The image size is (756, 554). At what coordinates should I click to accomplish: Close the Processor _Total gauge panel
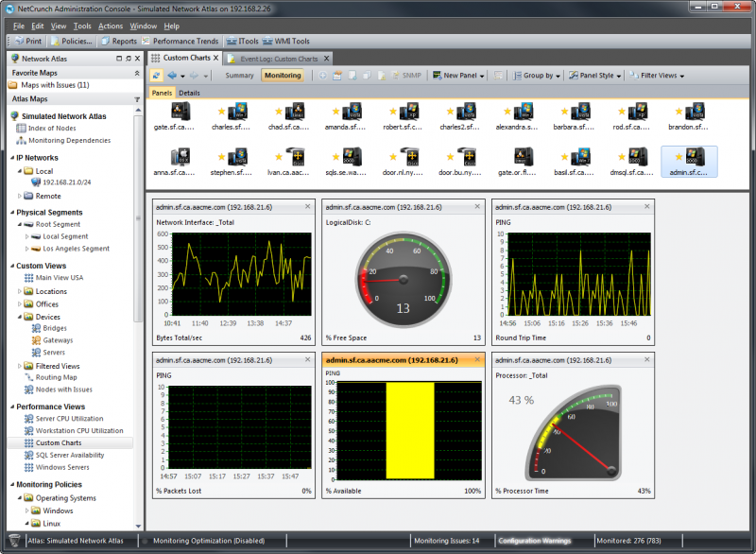[647, 359]
